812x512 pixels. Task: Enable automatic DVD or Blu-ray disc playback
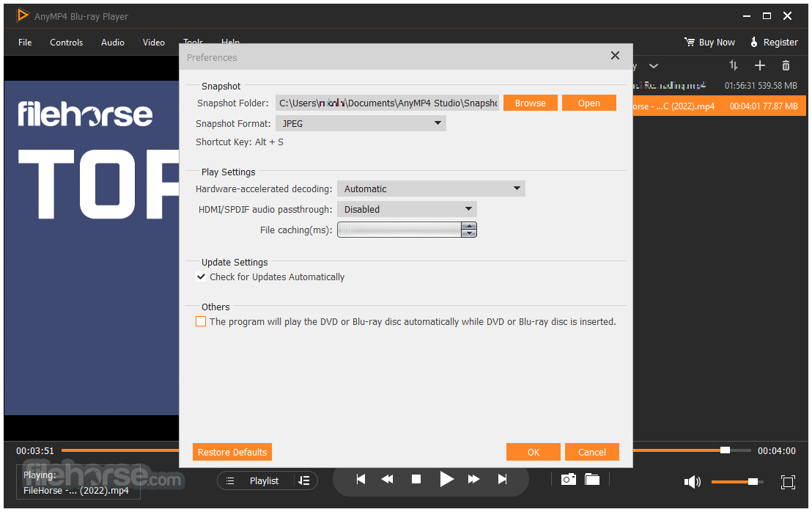point(201,322)
